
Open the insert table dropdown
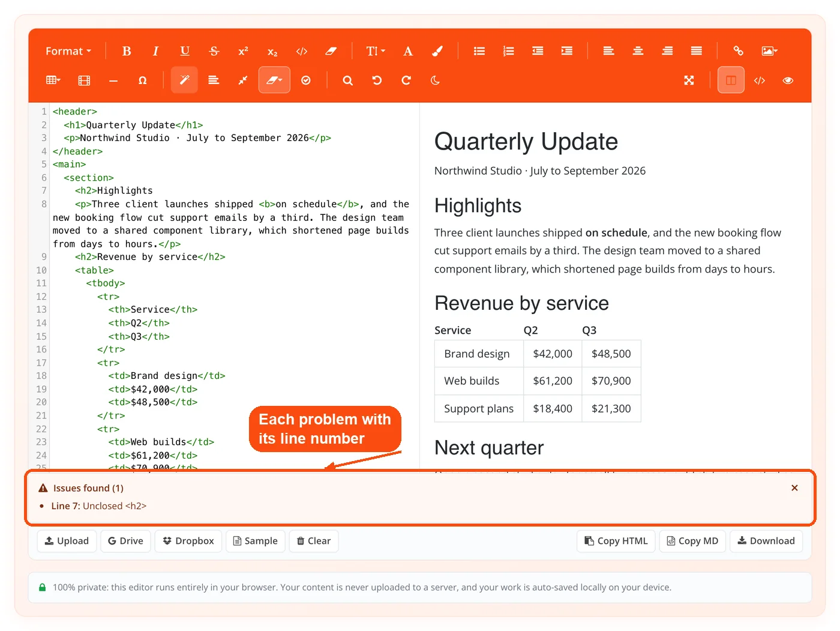(x=53, y=80)
